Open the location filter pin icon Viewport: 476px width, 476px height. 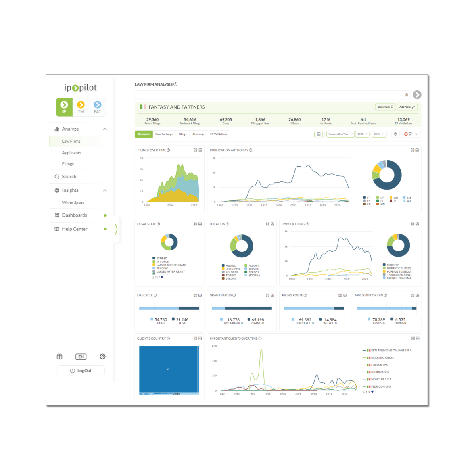pyautogui.click(x=395, y=134)
